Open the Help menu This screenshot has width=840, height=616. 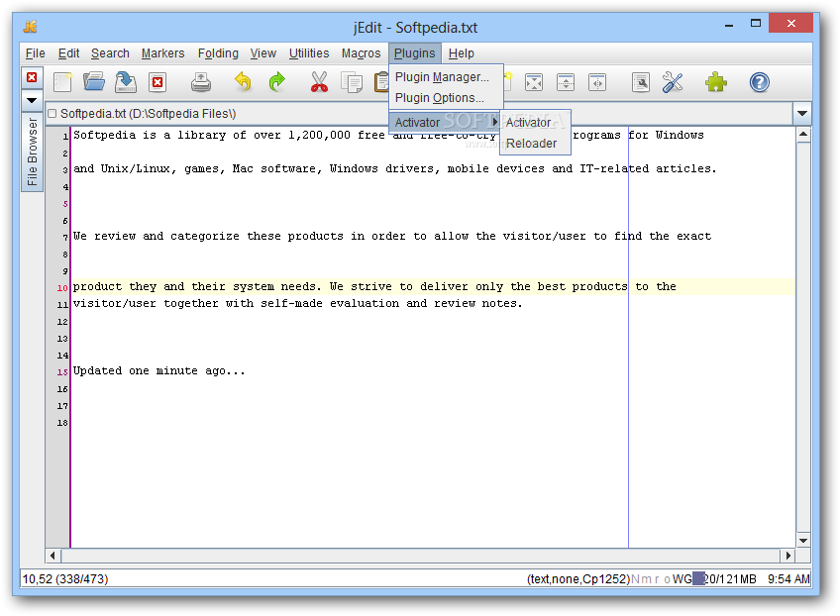tap(462, 53)
